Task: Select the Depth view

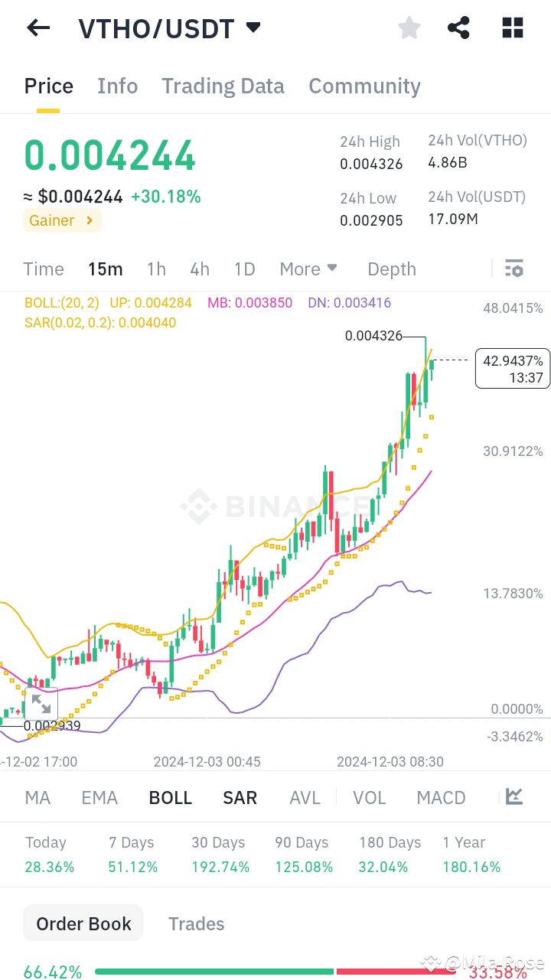Action: (x=391, y=269)
